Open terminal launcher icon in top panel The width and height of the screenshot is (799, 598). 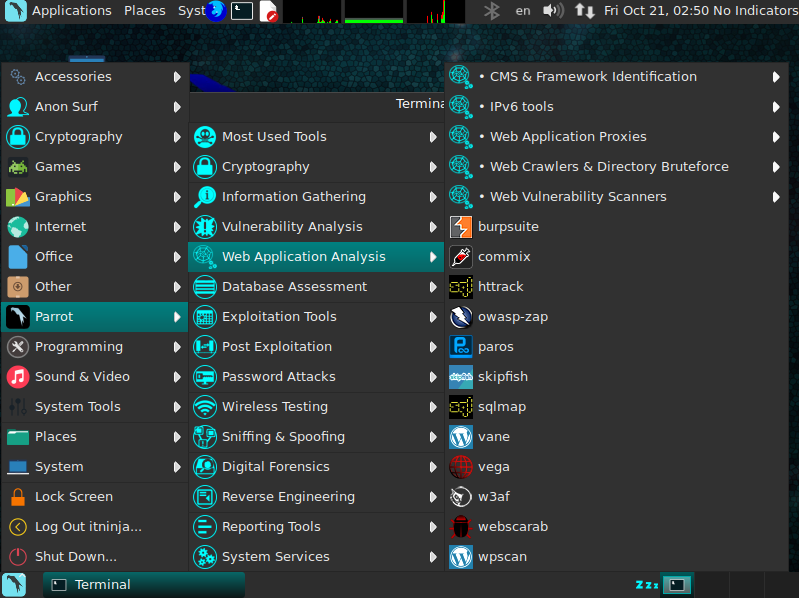(x=242, y=11)
